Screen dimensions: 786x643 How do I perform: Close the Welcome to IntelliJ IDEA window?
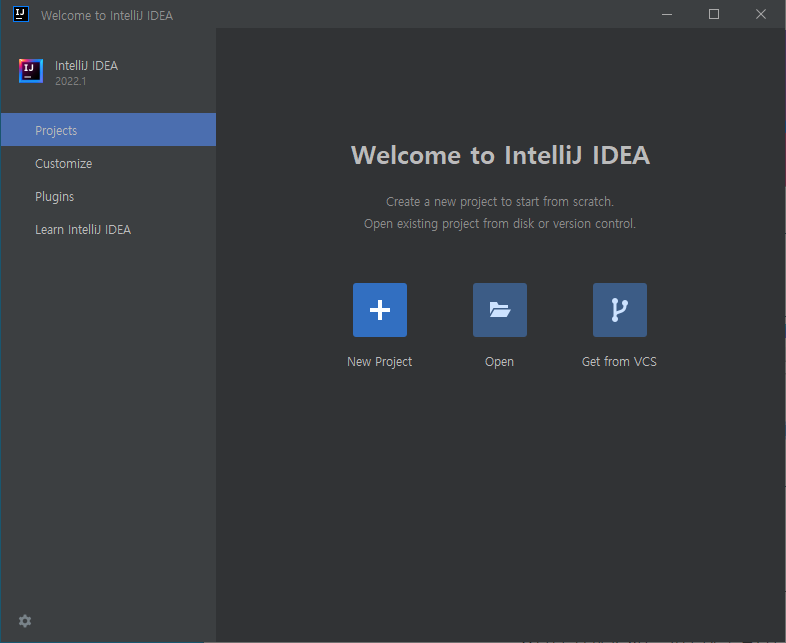click(x=761, y=14)
